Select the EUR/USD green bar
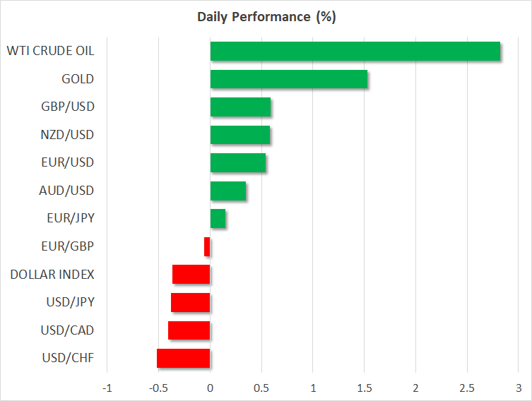The height and width of the screenshot is (401, 532). point(238,163)
